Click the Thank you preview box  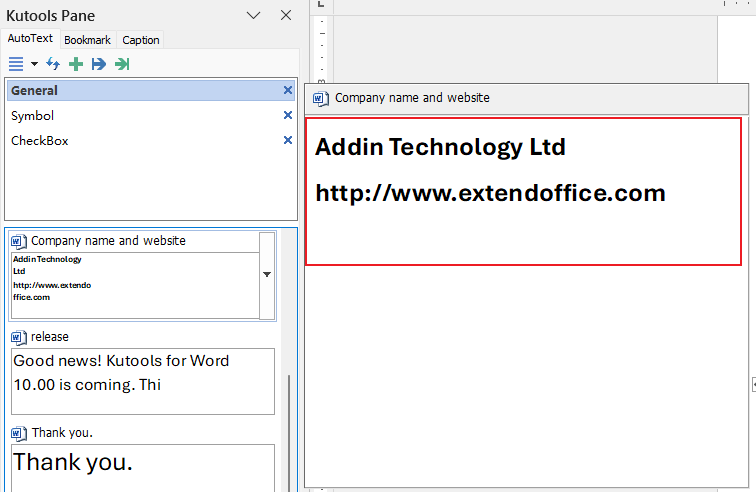(143, 468)
